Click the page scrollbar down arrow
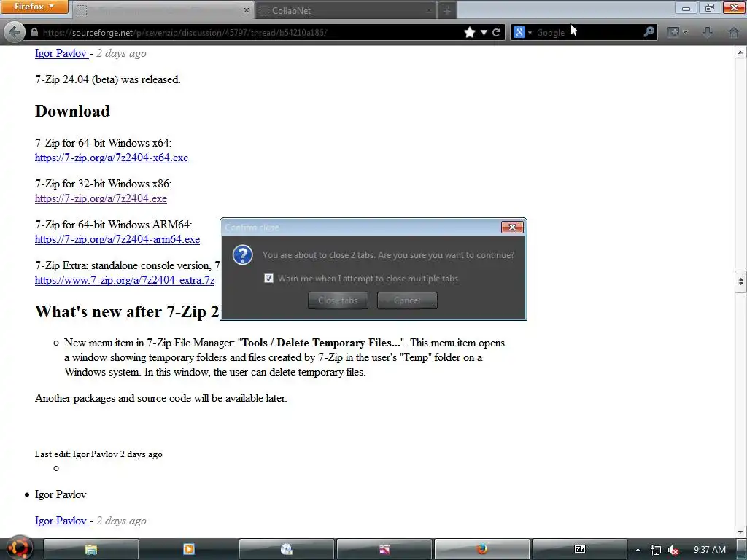Screen dimensions: 747x560 coord(741,532)
